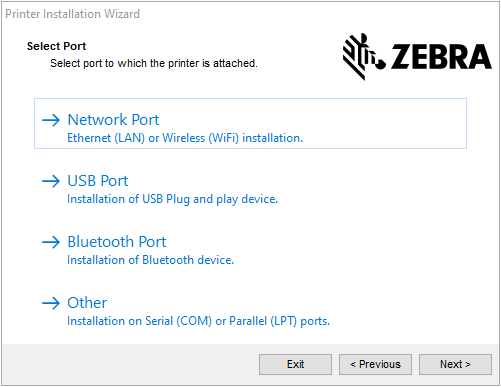
Task: Proceed with the Next button
Action: pos(455,364)
